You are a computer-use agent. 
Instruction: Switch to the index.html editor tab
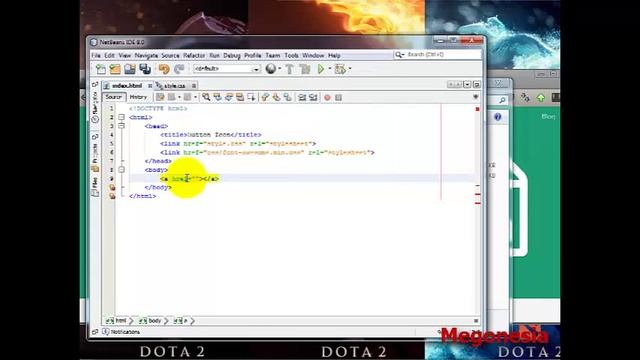tap(127, 86)
